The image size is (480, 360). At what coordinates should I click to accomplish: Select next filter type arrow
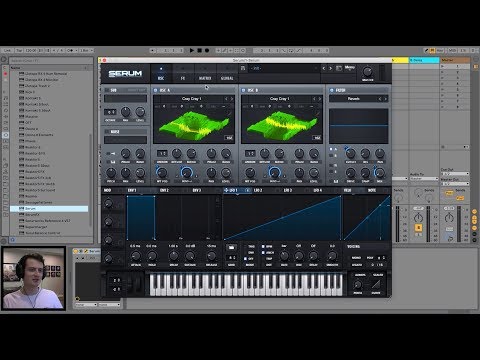click(x=386, y=99)
